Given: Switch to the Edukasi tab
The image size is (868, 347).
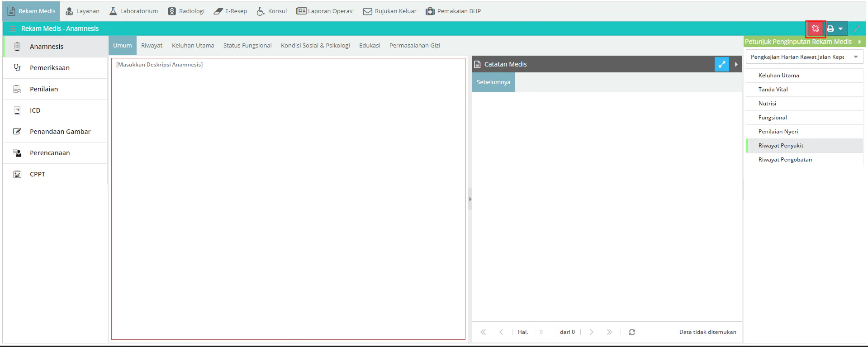Looking at the screenshot, I should point(370,45).
